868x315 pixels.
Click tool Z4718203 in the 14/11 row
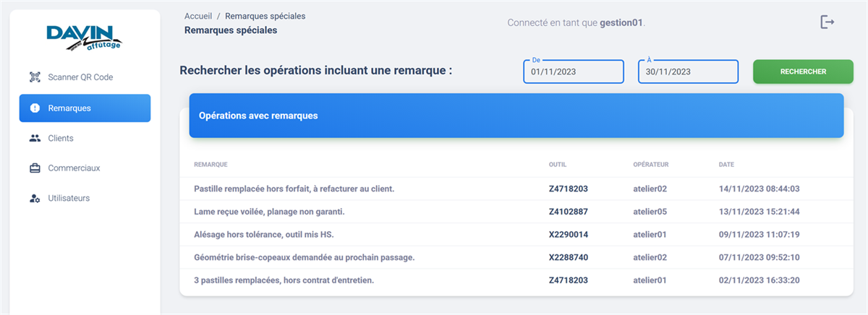[x=569, y=189]
